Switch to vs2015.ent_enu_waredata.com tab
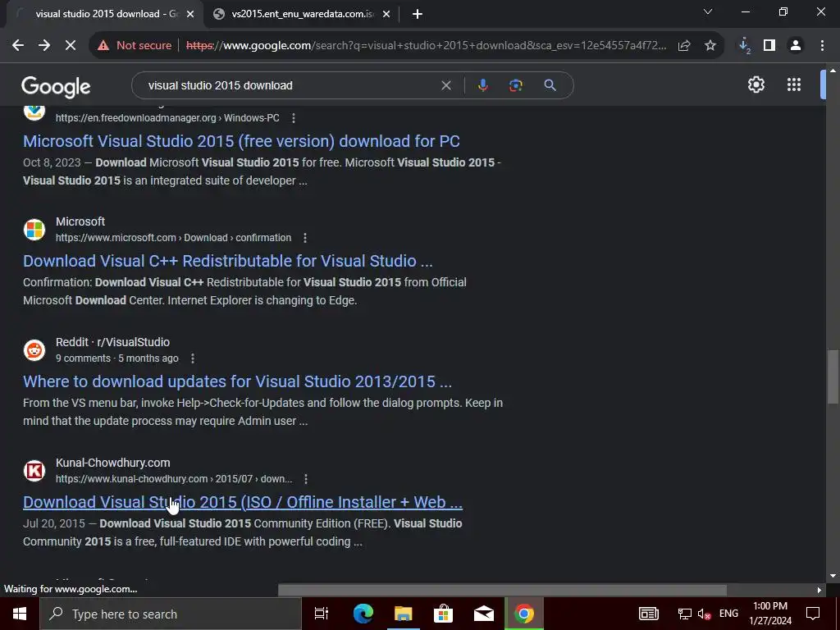The height and width of the screenshot is (630, 840). [x=303, y=14]
